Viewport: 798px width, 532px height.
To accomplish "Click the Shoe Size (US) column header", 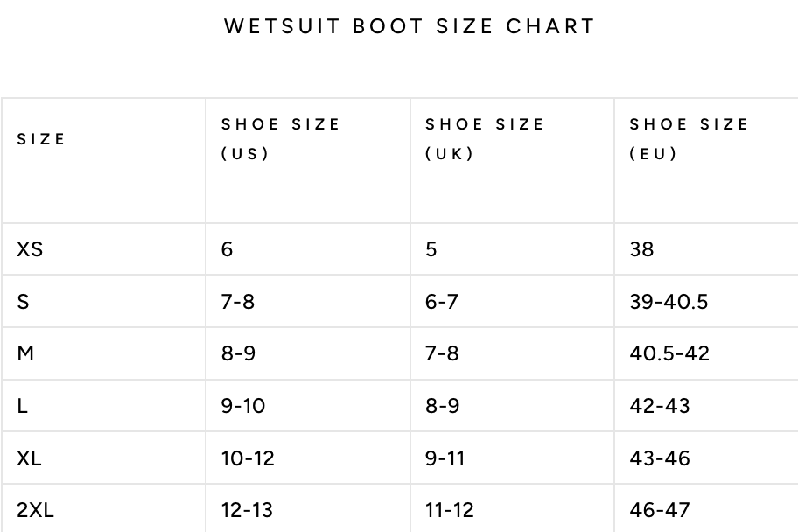I will click(x=280, y=138).
